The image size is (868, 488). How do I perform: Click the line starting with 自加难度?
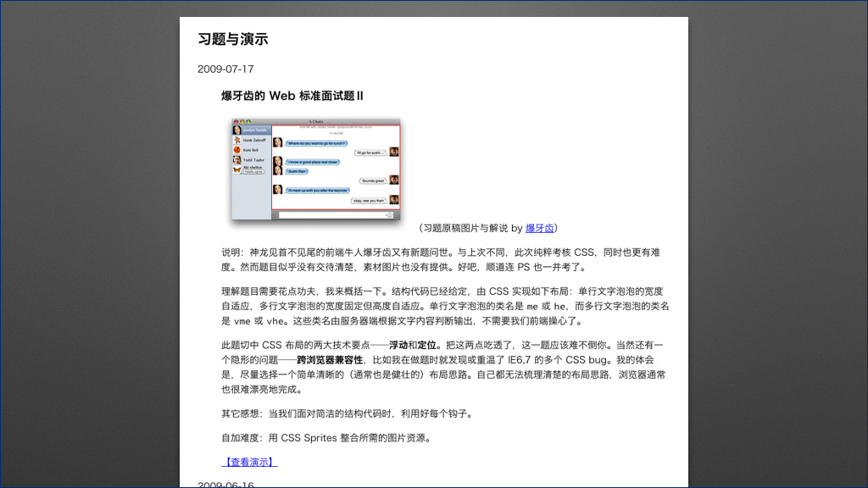tap(327, 438)
